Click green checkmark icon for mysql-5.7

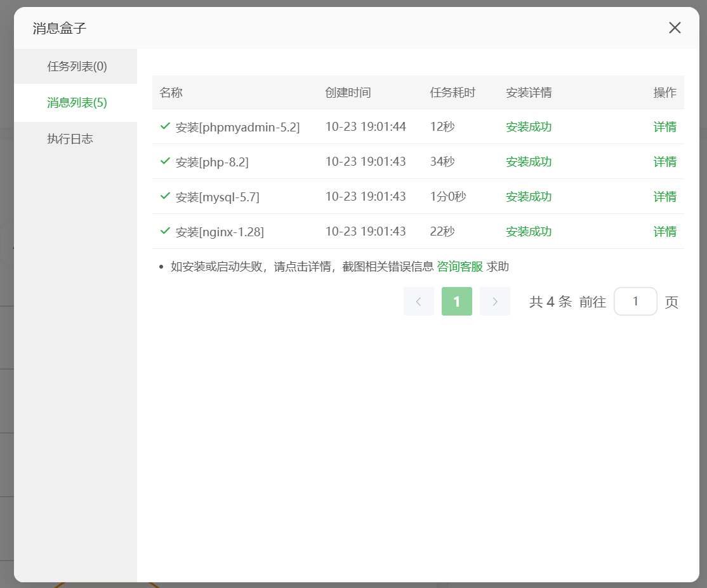[x=165, y=196]
